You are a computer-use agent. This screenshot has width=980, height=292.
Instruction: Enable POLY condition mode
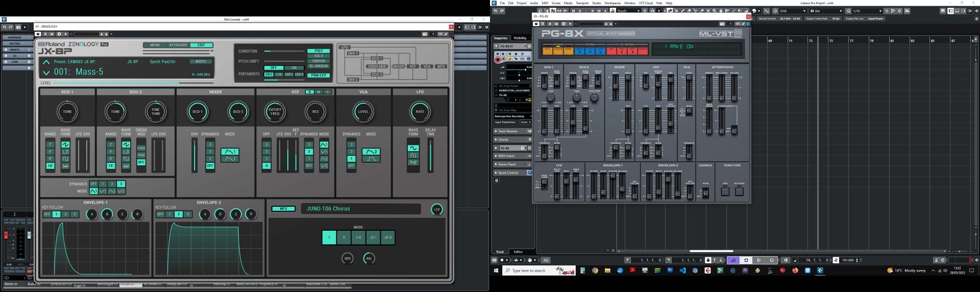[318, 51]
